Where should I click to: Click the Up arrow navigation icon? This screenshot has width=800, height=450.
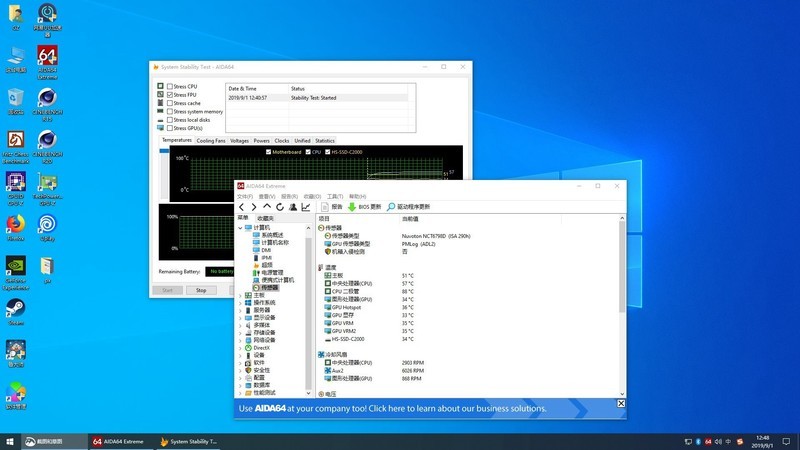(267, 207)
